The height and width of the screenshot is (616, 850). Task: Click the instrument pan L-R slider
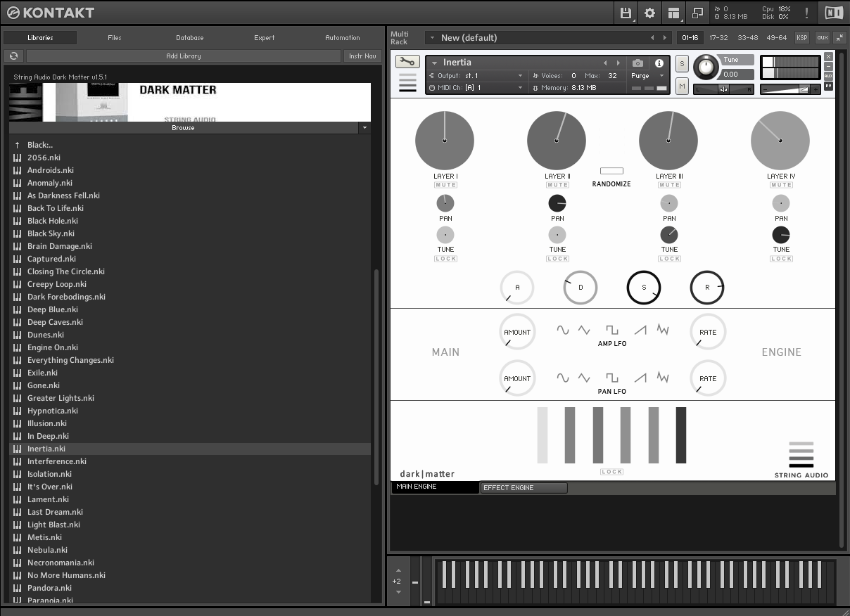(x=723, y=89)
